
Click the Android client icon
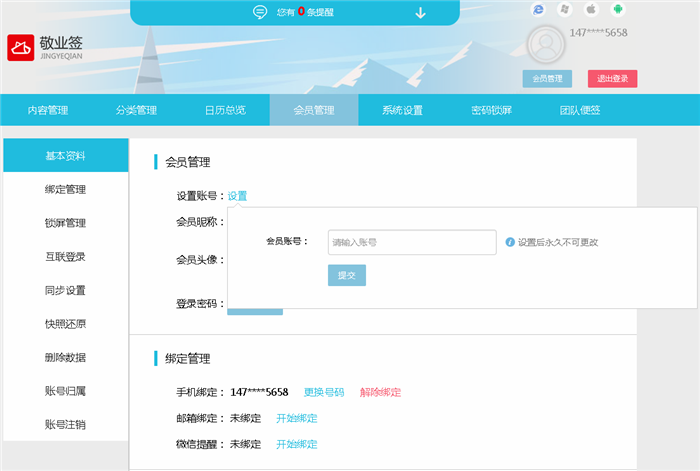pyautogui.click(x=618, y=9)
